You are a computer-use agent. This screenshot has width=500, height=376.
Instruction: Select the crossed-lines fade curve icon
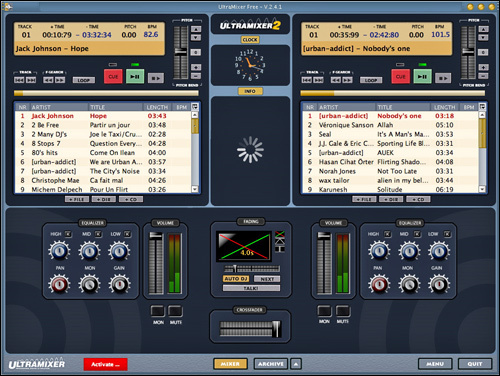click(x=280, y=234)
